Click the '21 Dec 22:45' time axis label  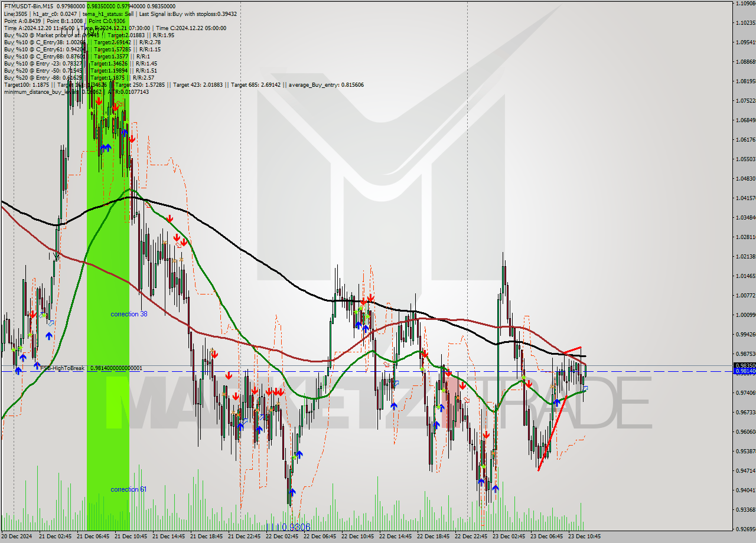pos(244,537)
